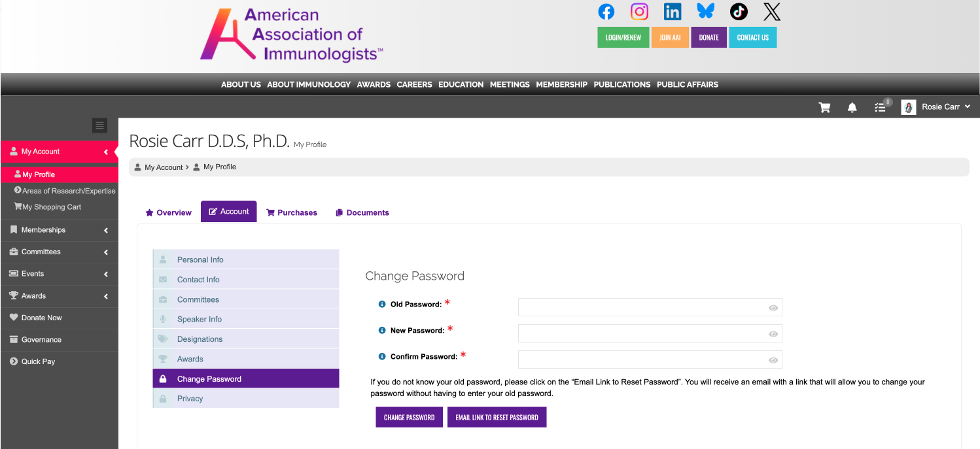Open the LinkedIn social icon
Screen dimensions: 980x449
[672, 12]
